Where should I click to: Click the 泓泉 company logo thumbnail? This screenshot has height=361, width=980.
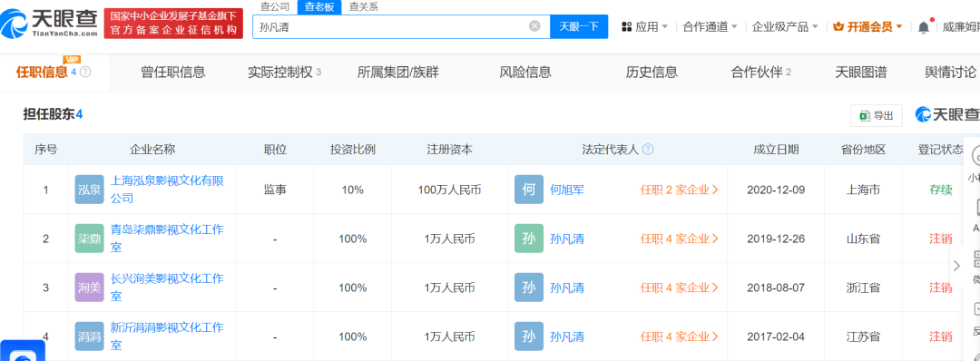pos(89,190)
